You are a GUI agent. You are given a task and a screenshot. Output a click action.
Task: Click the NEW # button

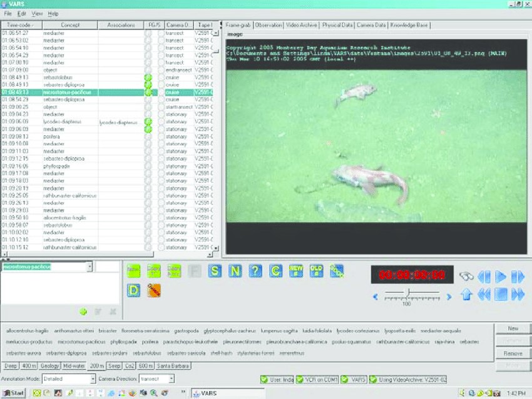[296, 271]
